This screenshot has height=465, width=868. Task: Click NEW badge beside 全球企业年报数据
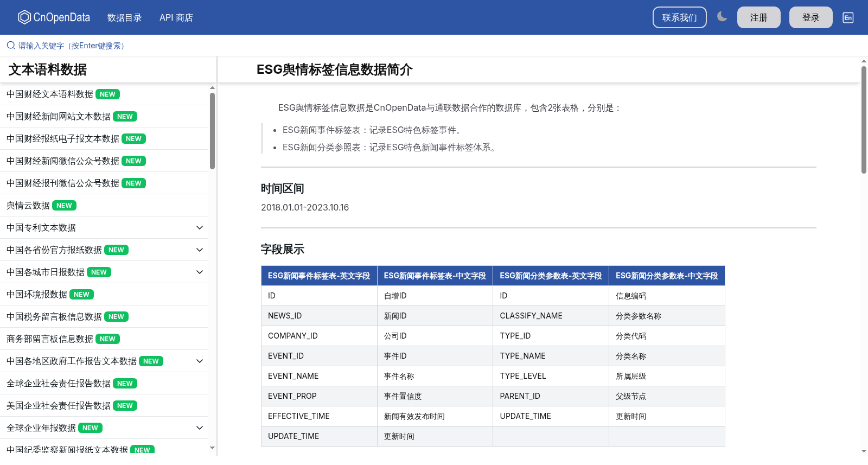[90, 428]
